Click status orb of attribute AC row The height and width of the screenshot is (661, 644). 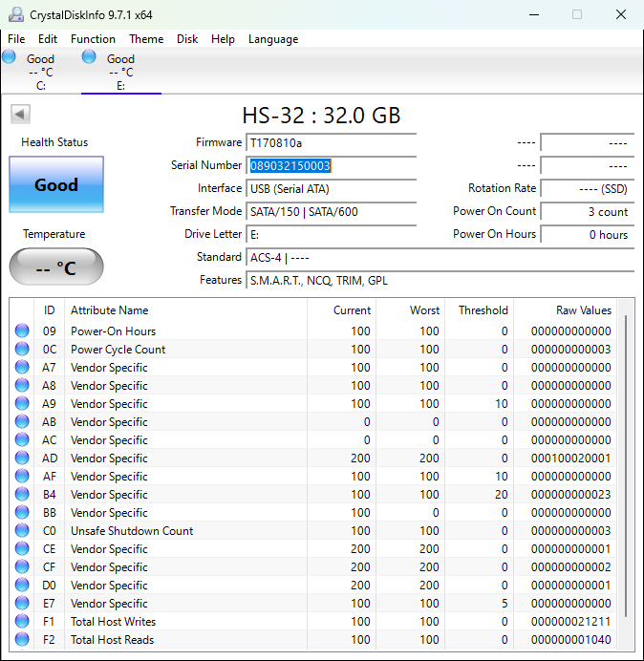(22, 439)
